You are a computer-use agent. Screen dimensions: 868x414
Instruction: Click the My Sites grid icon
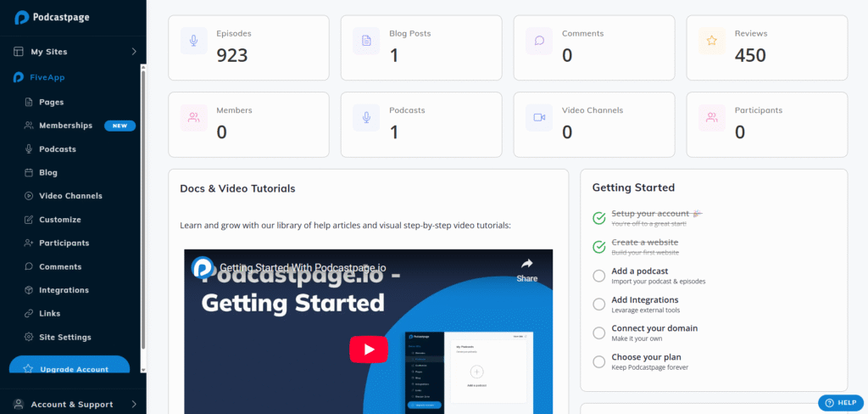click(19, 52)
